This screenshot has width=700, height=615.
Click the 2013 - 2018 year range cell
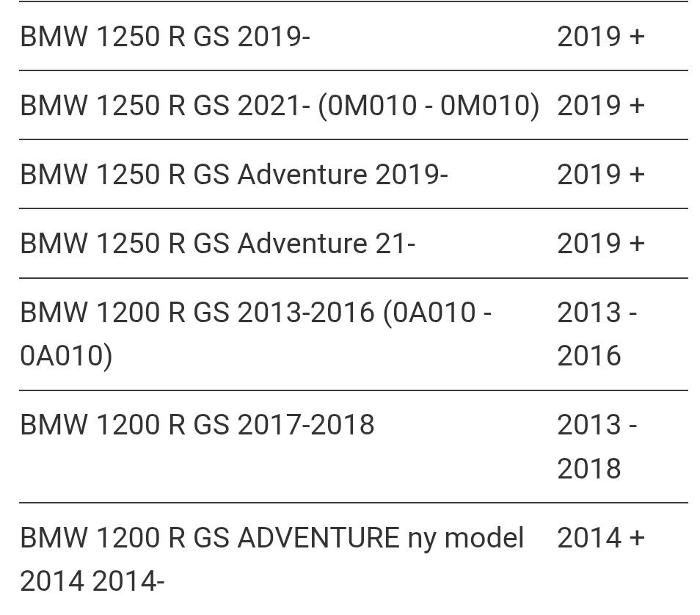[x=597, y=447]
